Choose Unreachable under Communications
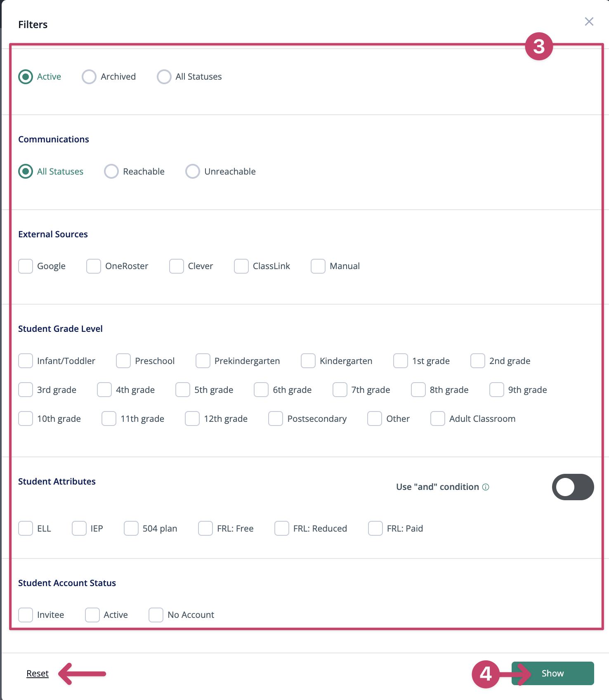 (x=192, y=171)
